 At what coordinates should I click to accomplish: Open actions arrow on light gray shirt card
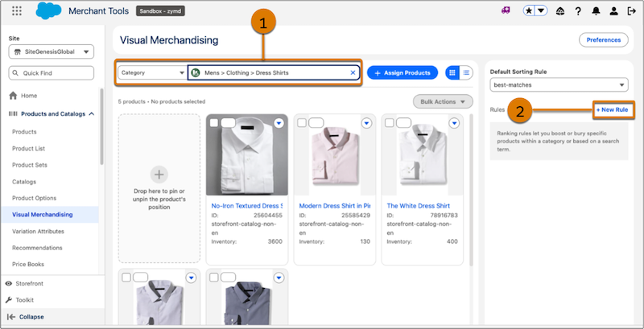point(191,278)
